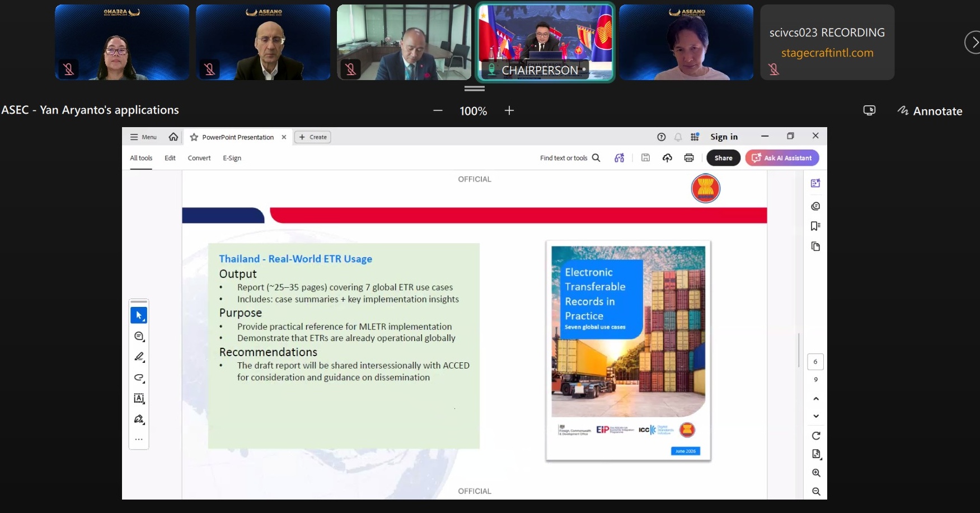The image size is (980, 513).
Task: Click the Thailand - Real-World ETR Usage heading
Action: click(296, 259)
